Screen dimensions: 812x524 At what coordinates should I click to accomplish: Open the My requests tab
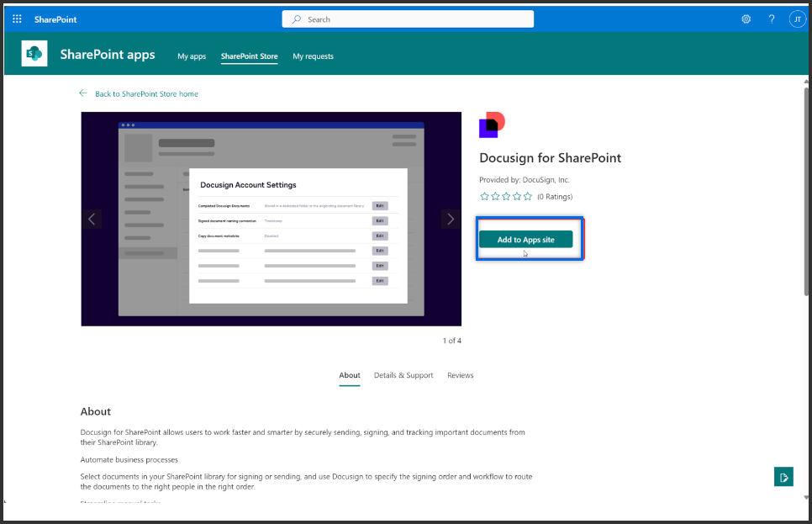point(313,56)
